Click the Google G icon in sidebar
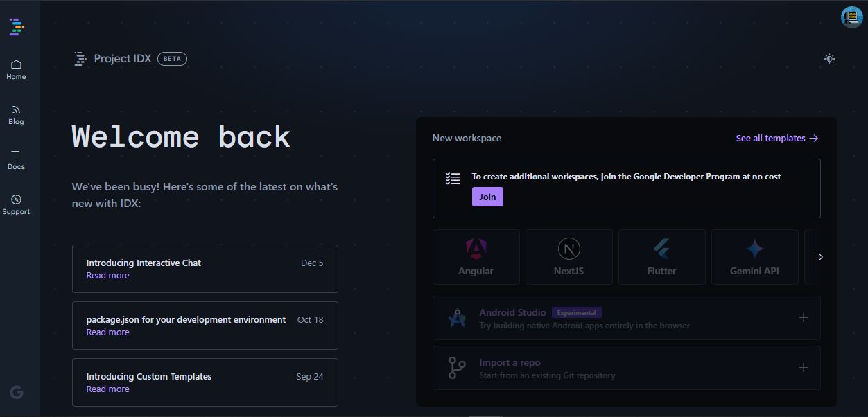The width and height of the screenshot is (868, 417). click(x=17, y=392)
